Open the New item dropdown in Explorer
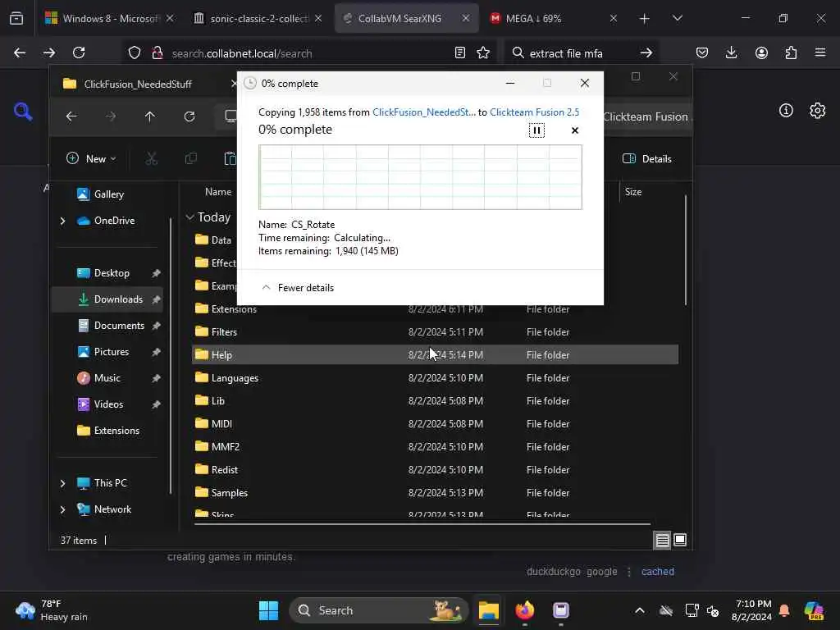Image resolution: width=840 pixels, height=630 pixels. pos(91,158)
